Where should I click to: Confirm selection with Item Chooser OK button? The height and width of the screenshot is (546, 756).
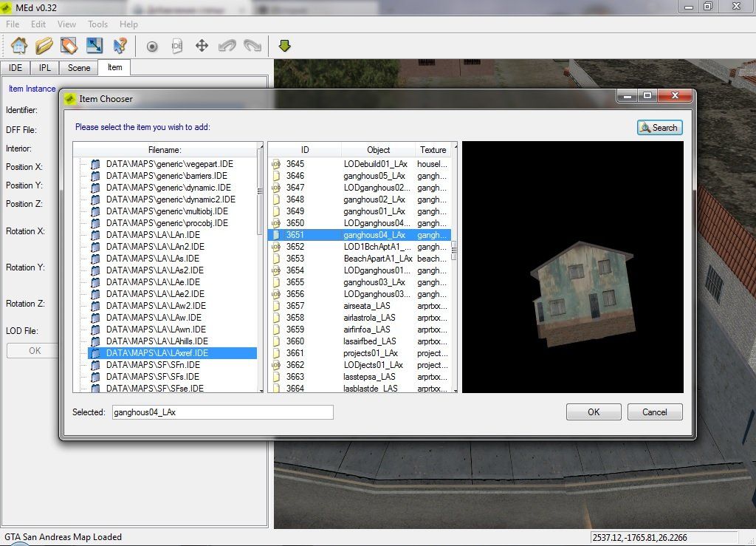click(x=594, y=412)
